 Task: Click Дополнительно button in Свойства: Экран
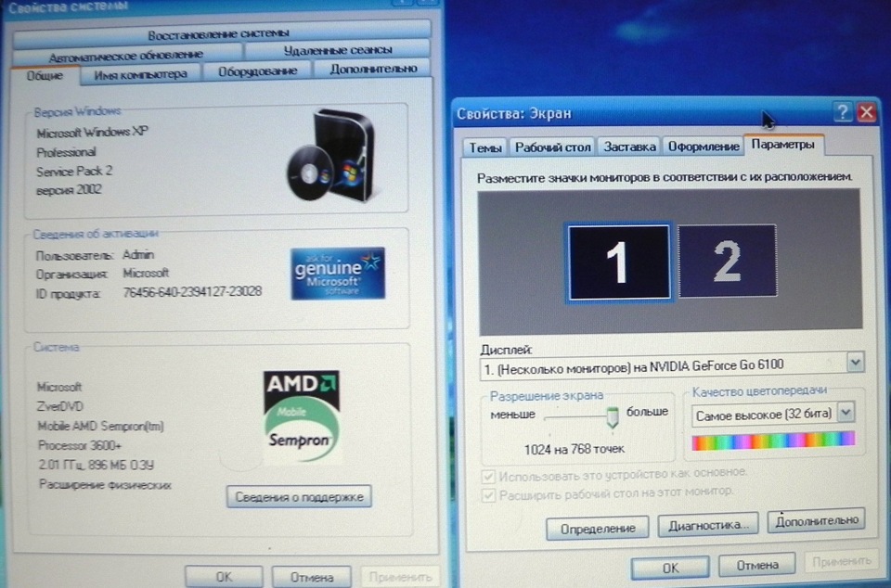point(816,520)
